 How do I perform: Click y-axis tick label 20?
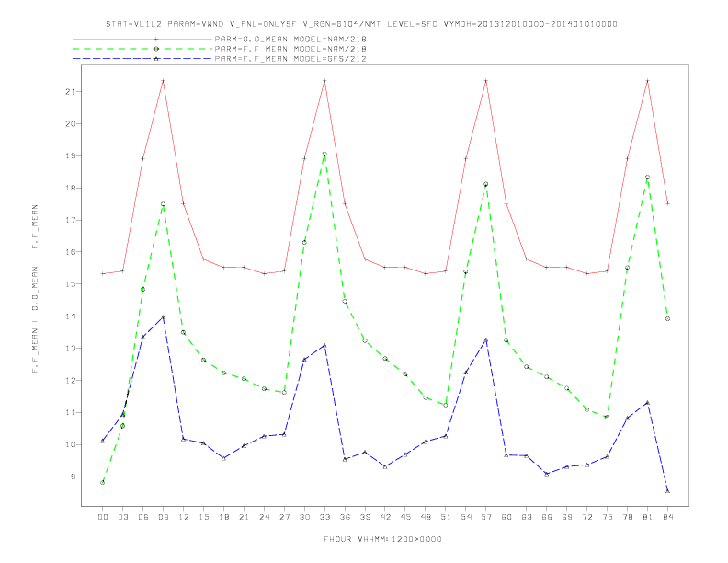[70, 123]
